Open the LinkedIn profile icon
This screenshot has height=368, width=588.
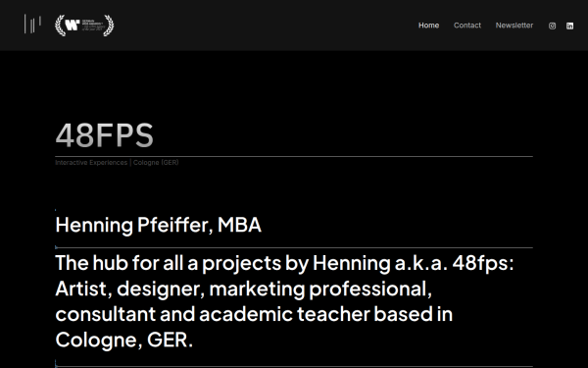click(569, 26)
